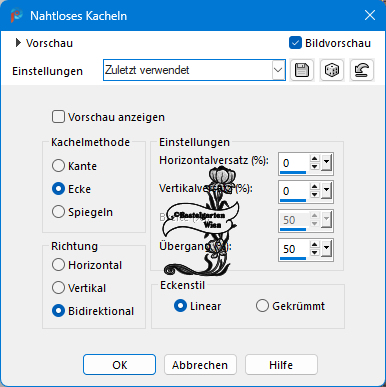The height and width of the screenshot is (387, 386).
Task: Click the save preset floppy disk icon
Action: (302, 70)
